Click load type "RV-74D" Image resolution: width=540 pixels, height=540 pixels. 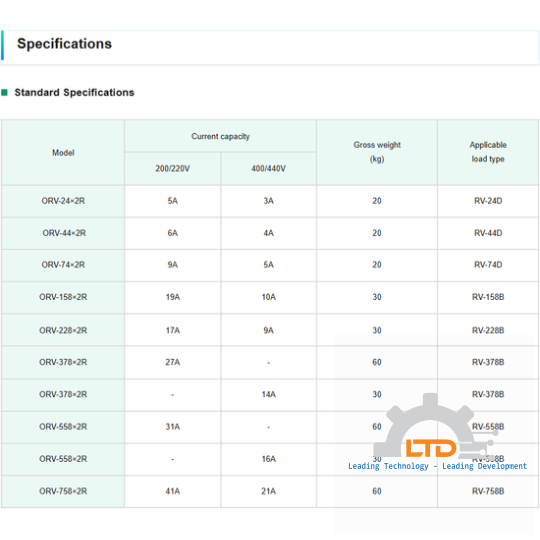tap(488, 265)
